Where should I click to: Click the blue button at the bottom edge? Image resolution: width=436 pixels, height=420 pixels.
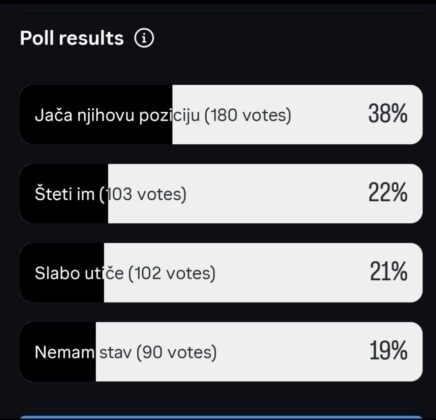click(x=221, y=418)
